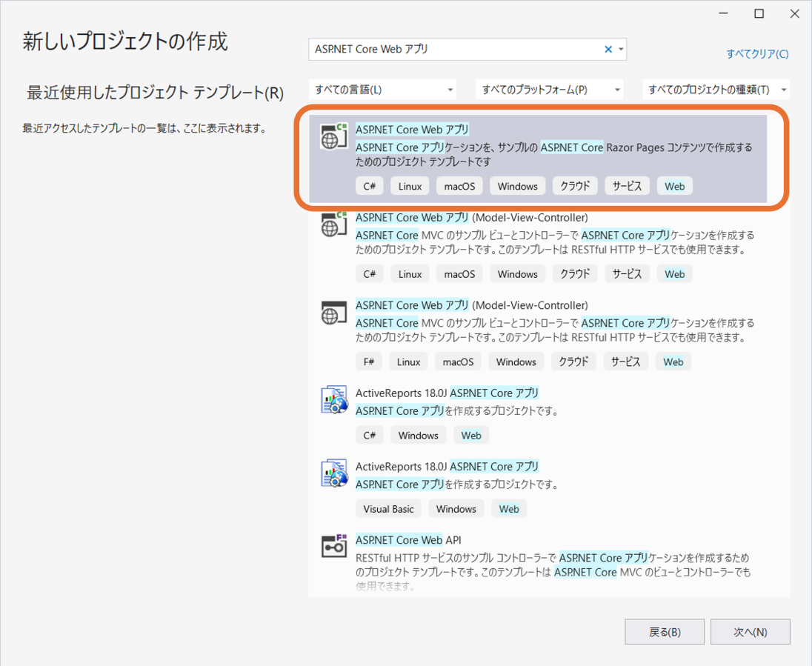This screenshot has width=812, height=666.
Task: Select the F# ASP.NET Core Web アプリ (Model-View-Controller) title
Action: (472, 305)
